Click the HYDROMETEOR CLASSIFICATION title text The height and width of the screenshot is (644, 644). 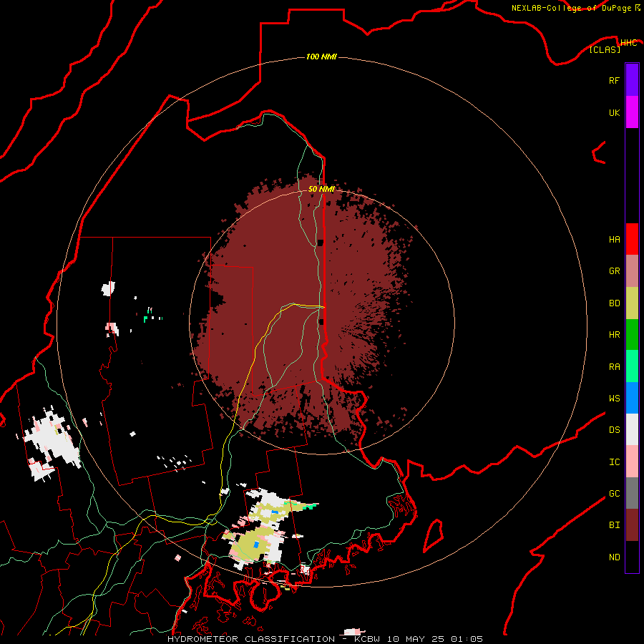click(251, 639)
